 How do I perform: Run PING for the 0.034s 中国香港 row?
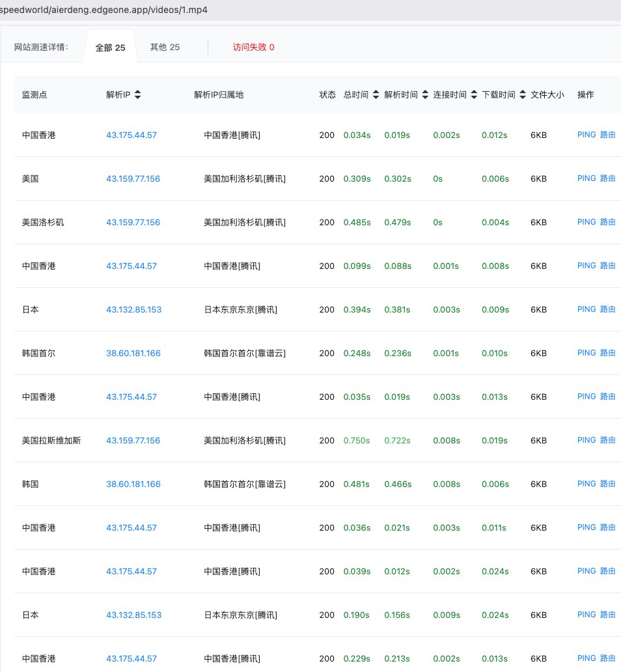[586, 135]
